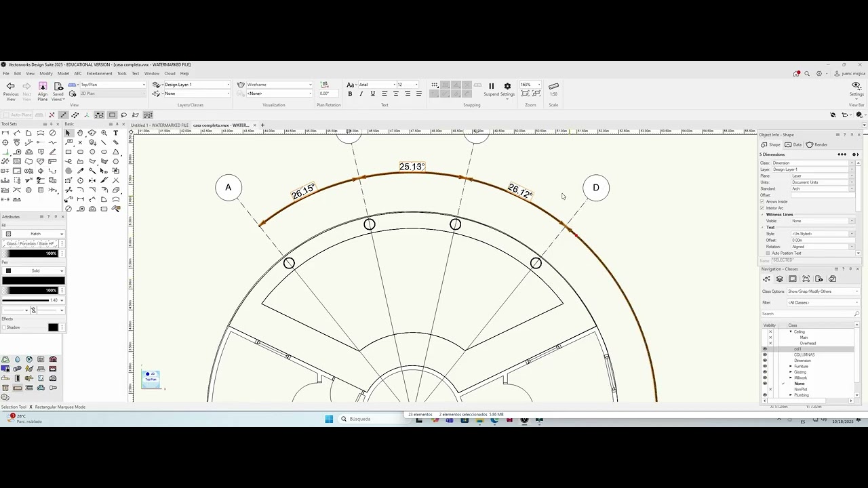Open the AEC menu

tap(78, 73)
